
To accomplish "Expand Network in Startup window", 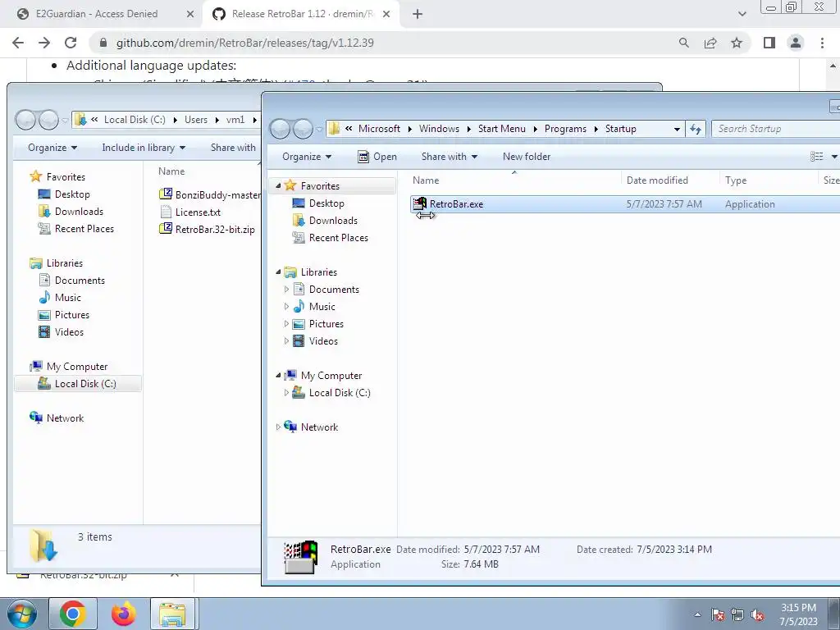I will pos(278,427).
